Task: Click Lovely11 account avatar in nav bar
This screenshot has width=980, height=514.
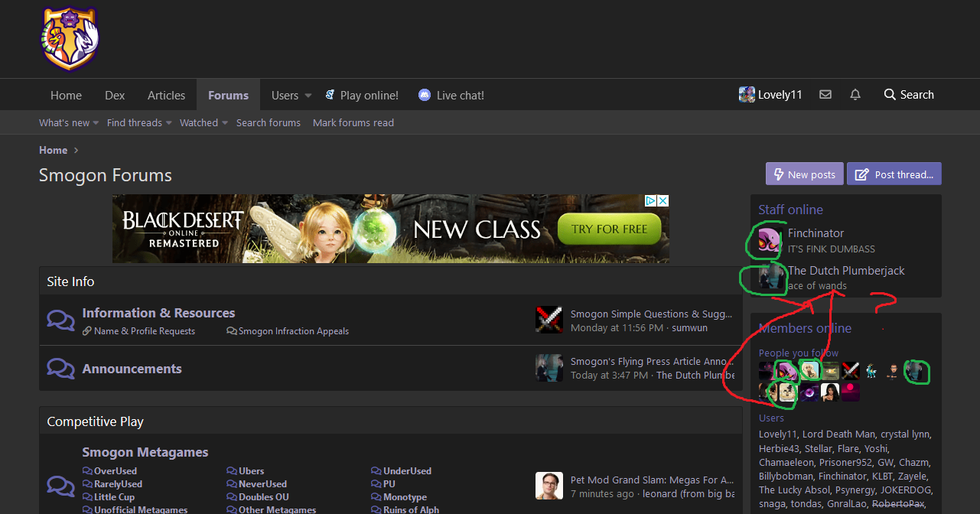Action: tap(747, 95)
